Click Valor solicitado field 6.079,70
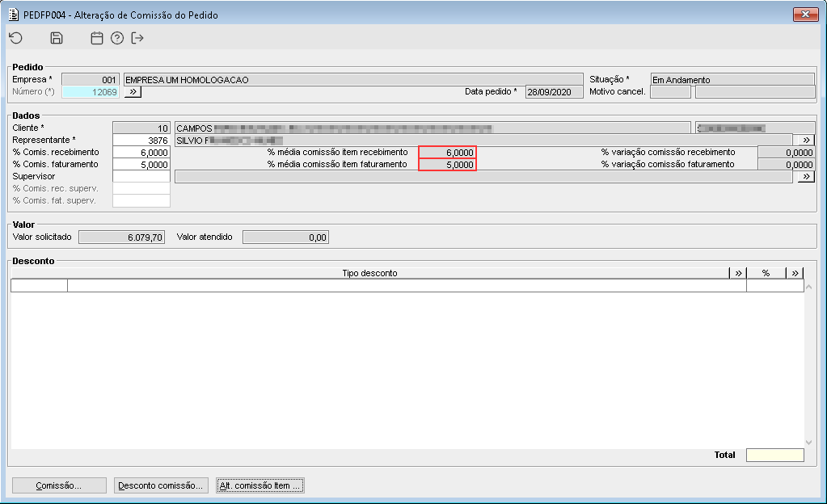The height and width of the screenshot is (504, 827). (121, 237)
